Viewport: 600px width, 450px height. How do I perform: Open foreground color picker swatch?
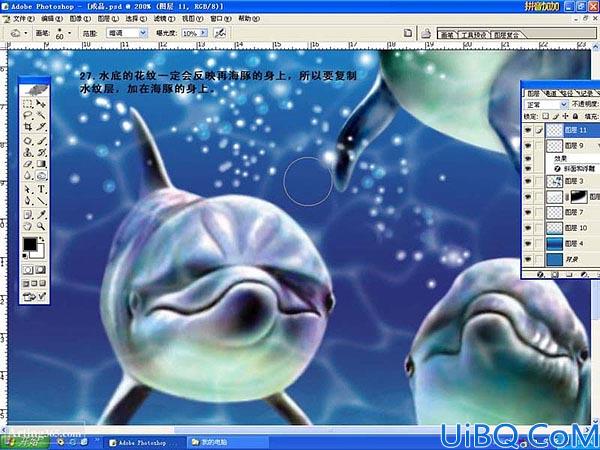coord(30,244)
